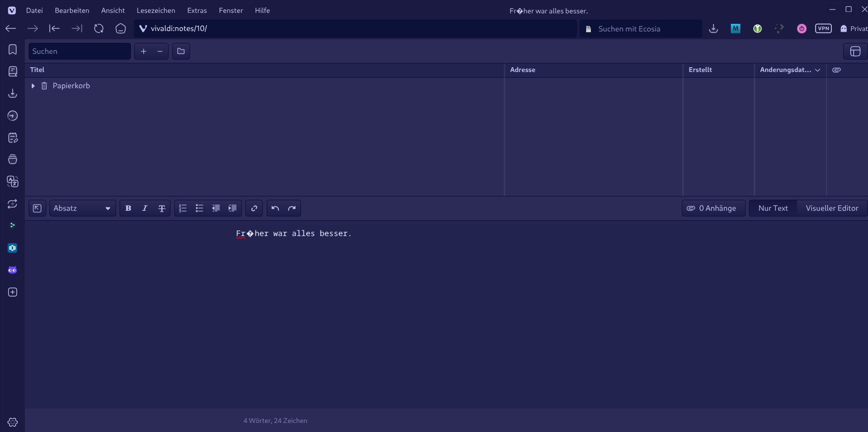Undo the last edit
The height and width of the screenshot is (432, 868).
pyautogui.click(x=275, y=208)
